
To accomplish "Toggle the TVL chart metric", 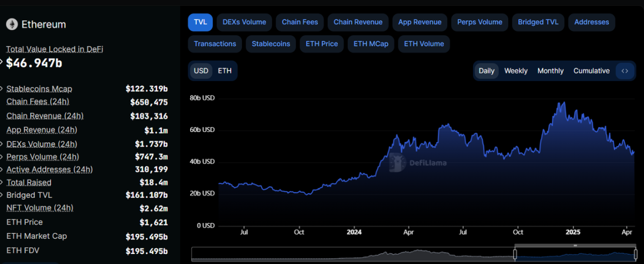I will point(200,22).
